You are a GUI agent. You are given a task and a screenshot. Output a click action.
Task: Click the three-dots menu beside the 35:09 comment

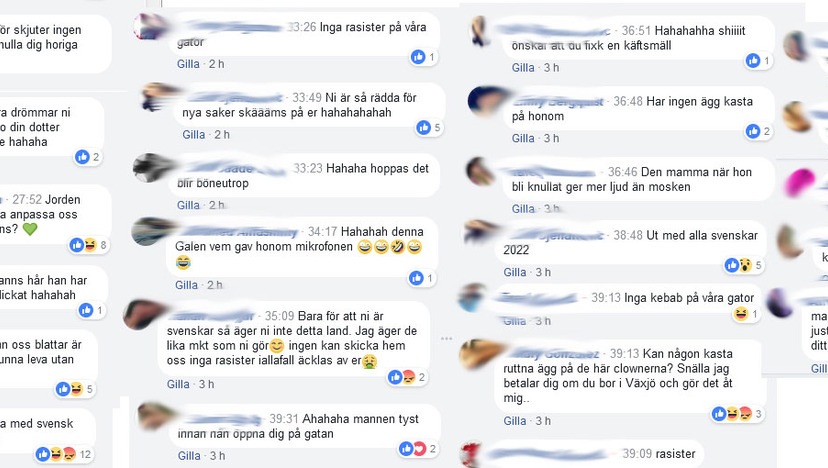pyautogui.click(x=447, y=338)
